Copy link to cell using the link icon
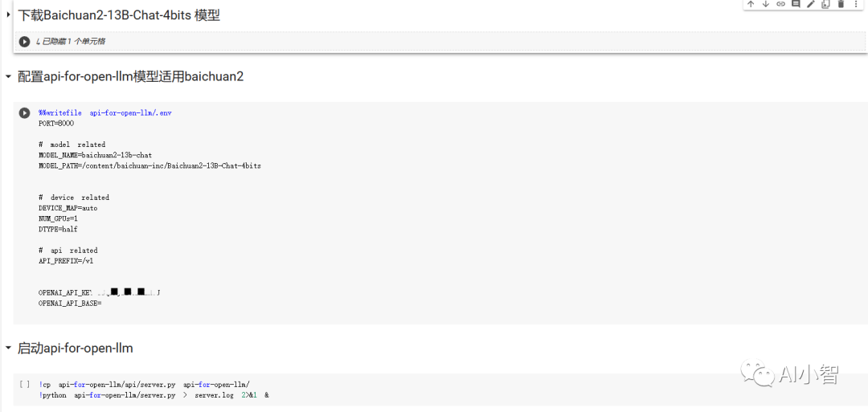 click(780, 4)
